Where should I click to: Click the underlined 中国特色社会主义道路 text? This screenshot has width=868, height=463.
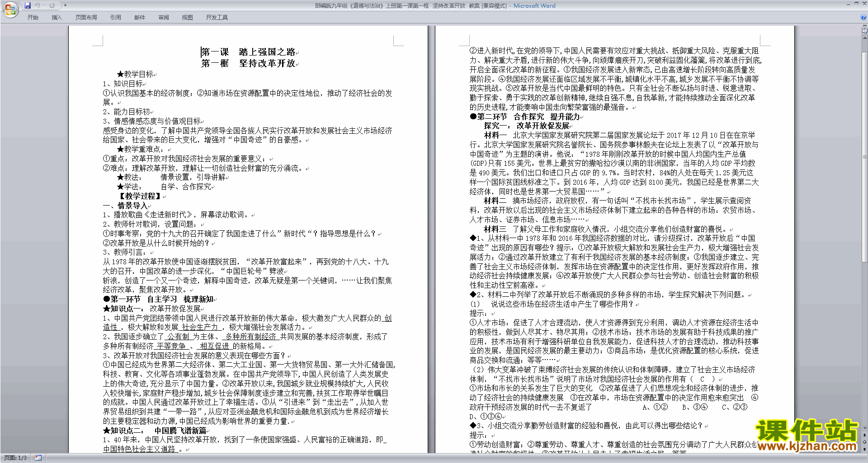click(x=139, y=449)
